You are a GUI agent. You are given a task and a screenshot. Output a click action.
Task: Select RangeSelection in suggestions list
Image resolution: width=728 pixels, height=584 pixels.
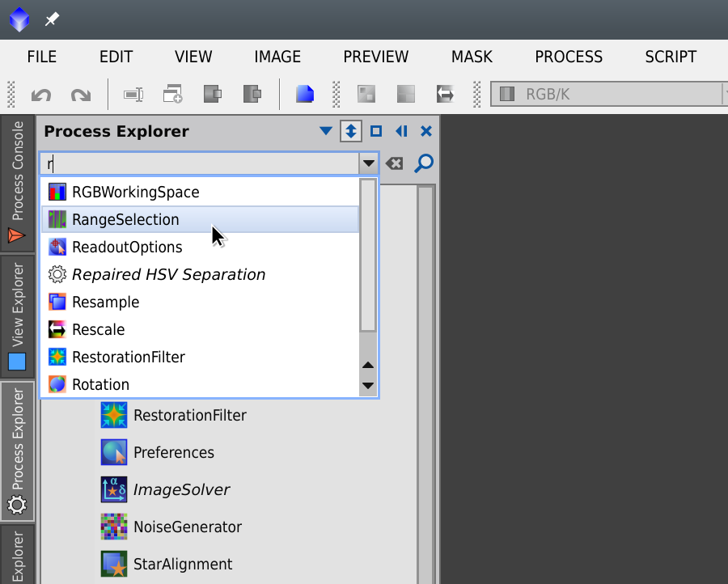(x=200, y=219)
